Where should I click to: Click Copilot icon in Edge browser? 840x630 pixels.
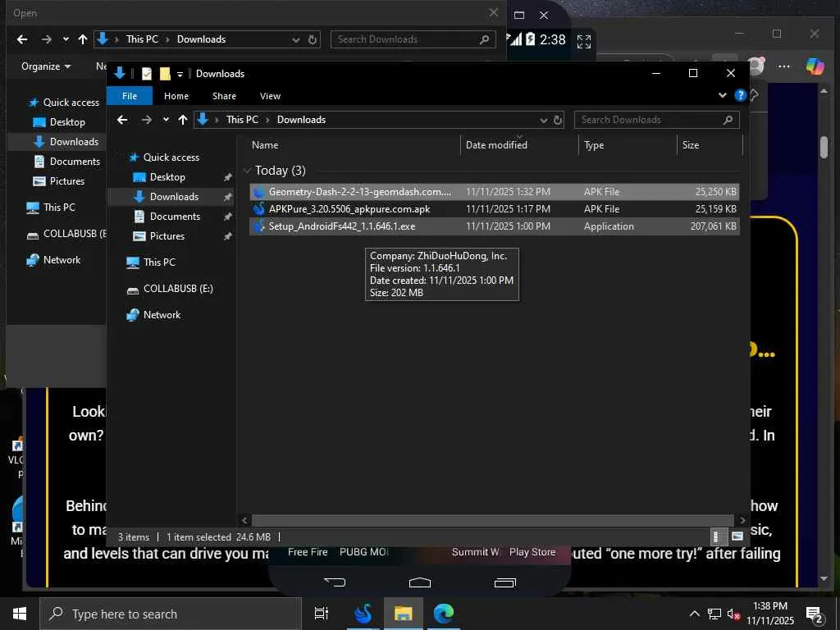click(815, 66)
